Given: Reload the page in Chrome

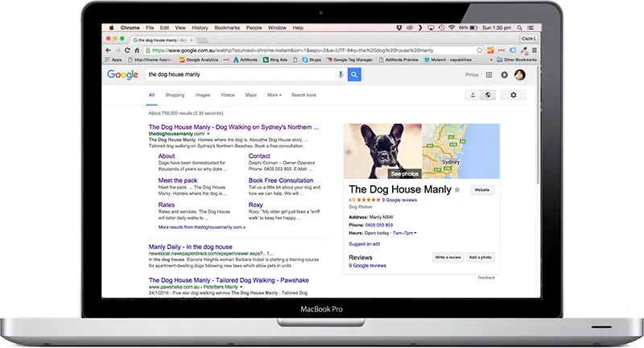Looking at the screenshot, I should tap(127, 50).
